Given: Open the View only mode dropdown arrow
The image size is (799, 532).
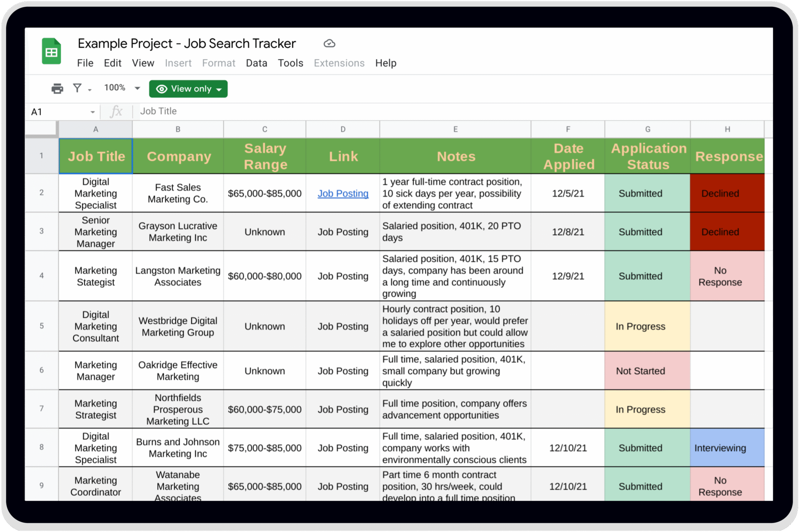Looking at the screenshot, I should (219, 89).
